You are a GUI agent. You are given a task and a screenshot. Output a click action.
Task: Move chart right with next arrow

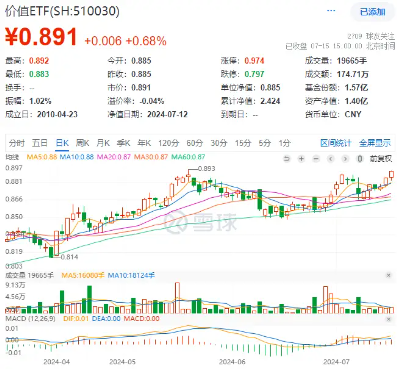coord(345,159)
